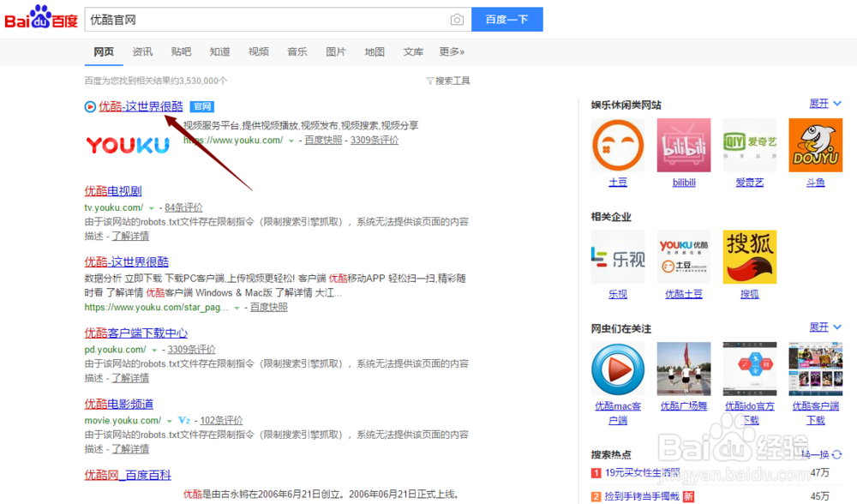The height and width of the screenshot is (504, 857).
Task: Click the 优酷广场舞 thumbnail icon
Action: click(x=684, y=369)
